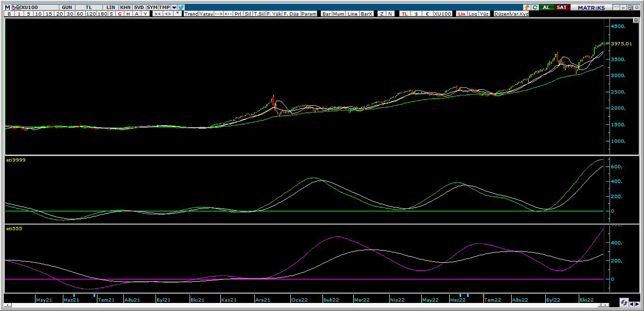Step timeline left with blue arrow
The image size is (644, 311).
point(632,304)
